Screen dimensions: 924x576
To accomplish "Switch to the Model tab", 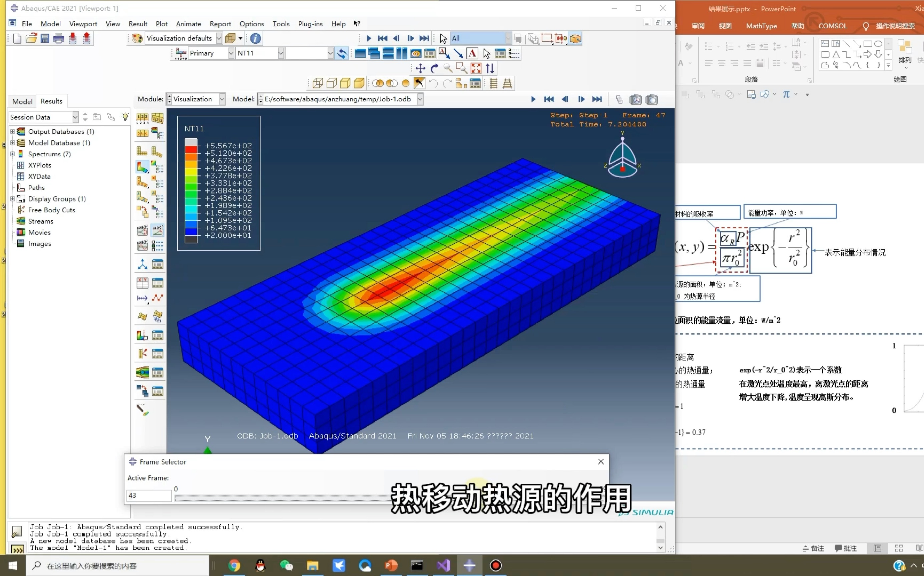I will coord(22,101).
